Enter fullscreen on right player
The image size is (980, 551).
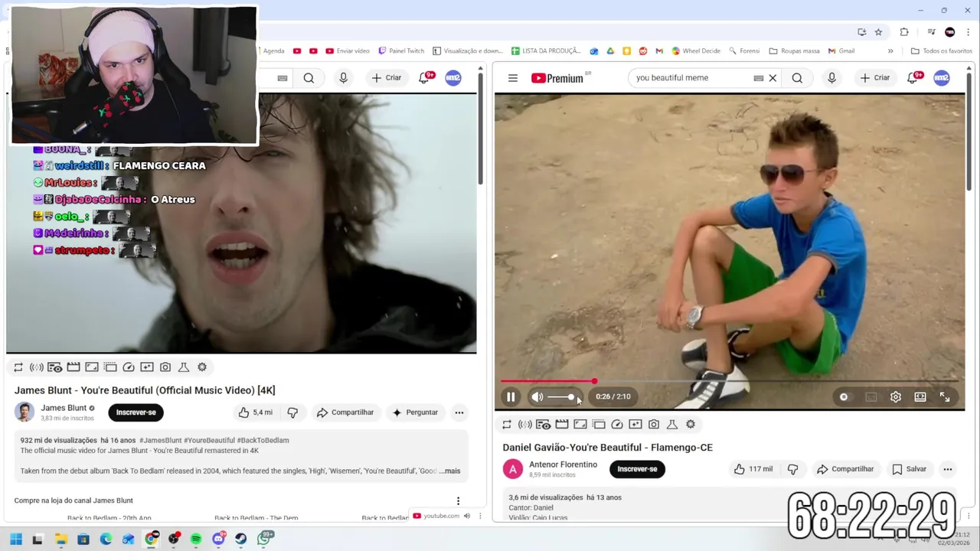(x=945, y=396)
